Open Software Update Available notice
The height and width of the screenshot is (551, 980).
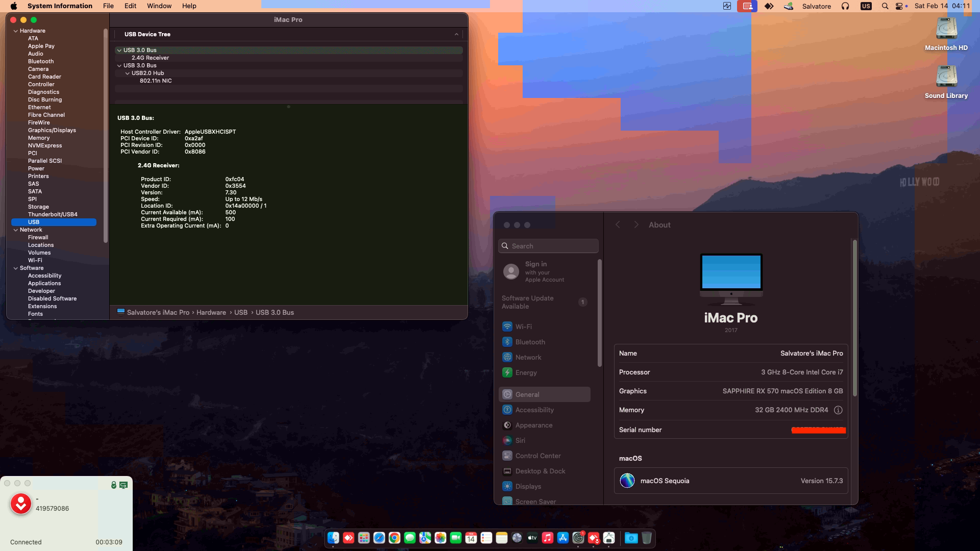pos(545,303)
